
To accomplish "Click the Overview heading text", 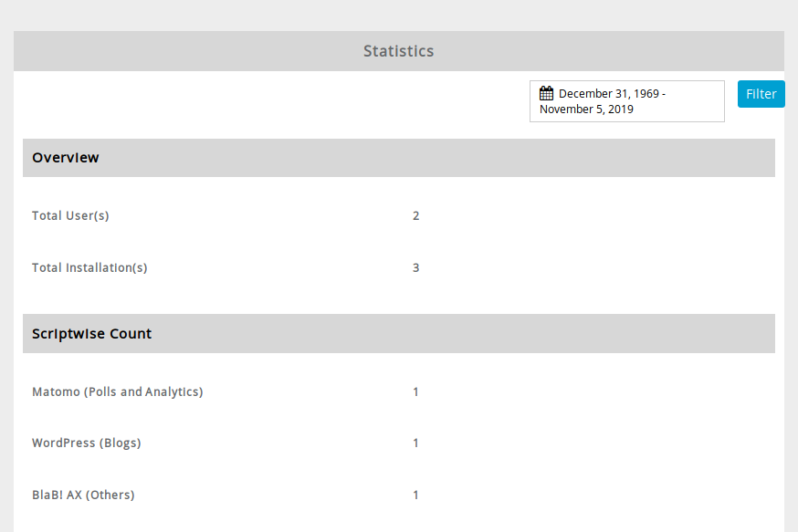I will (66, 158).
